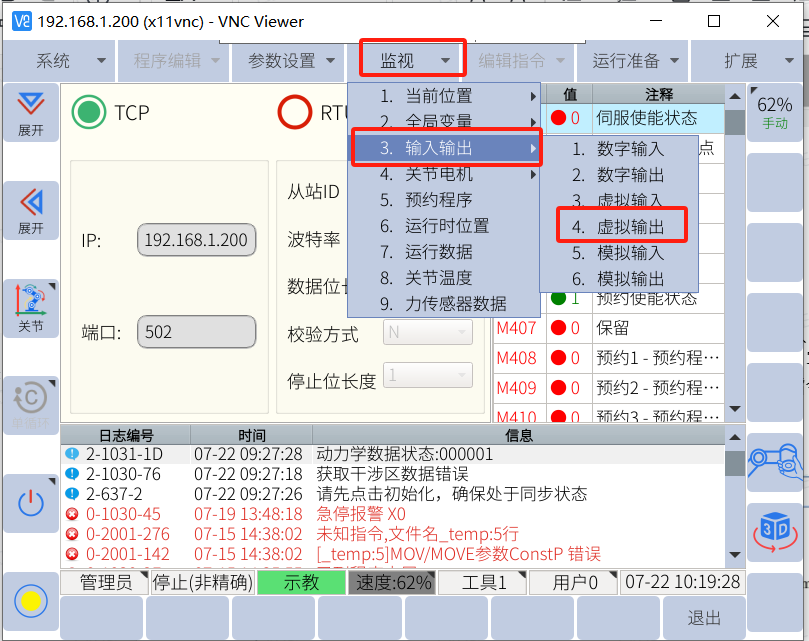Click the yellow circle indicator button
The height and width of the screenshot is (641, 809).
[31, 601]
